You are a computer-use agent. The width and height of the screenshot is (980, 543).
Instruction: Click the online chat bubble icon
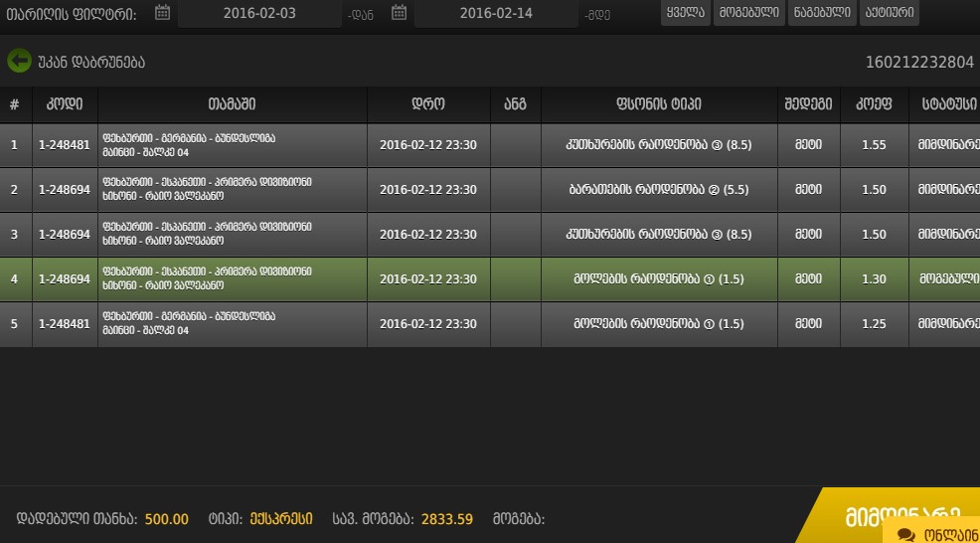pos(906,535)
